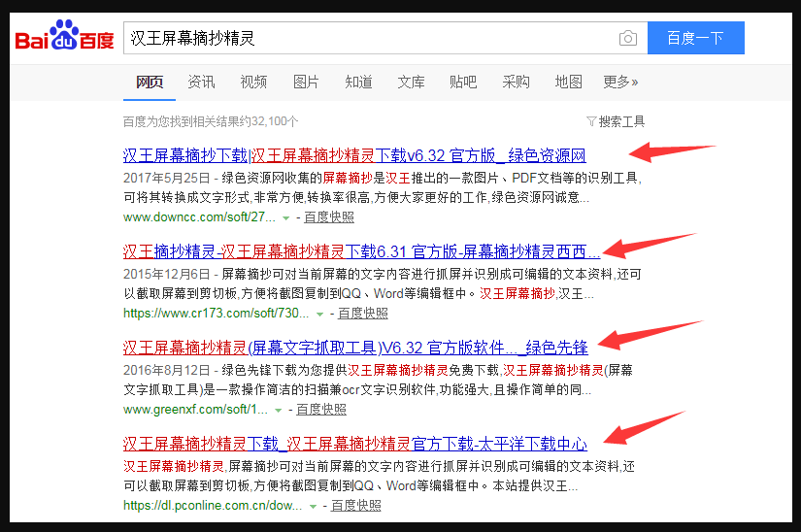Screen dimensions: 801x532
Task: Open the 绿色资源网 v6.32 result title
Action: (354, 155)
